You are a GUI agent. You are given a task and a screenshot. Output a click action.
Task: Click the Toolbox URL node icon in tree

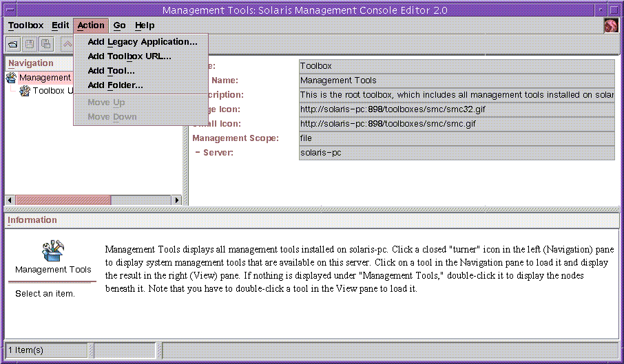[x=25, y=91]
